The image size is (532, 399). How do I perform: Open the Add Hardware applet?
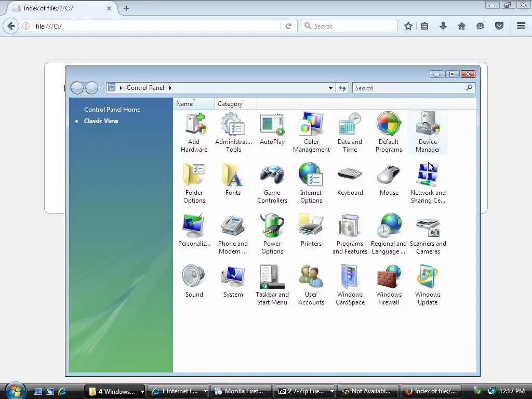(194, 132)
